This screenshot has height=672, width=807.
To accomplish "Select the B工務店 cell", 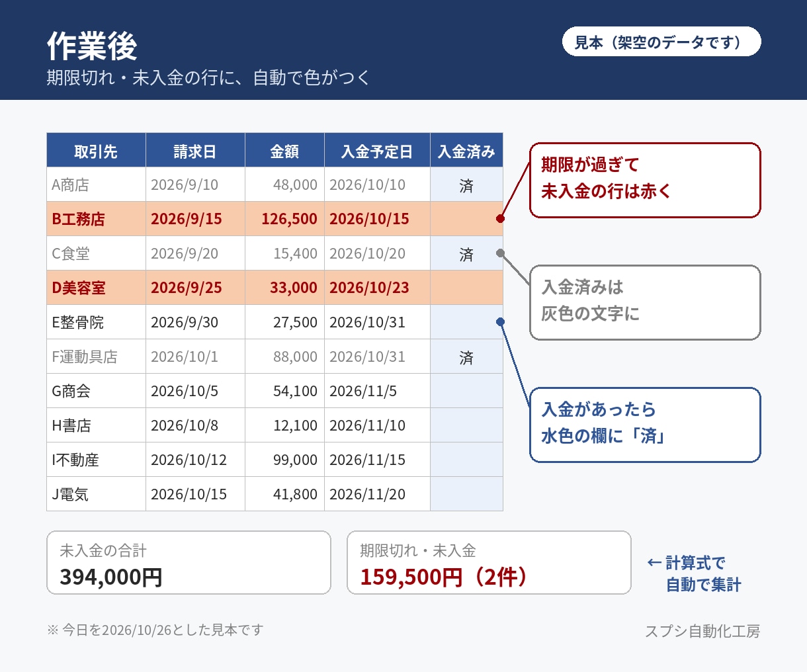I will tap(96, 219).
